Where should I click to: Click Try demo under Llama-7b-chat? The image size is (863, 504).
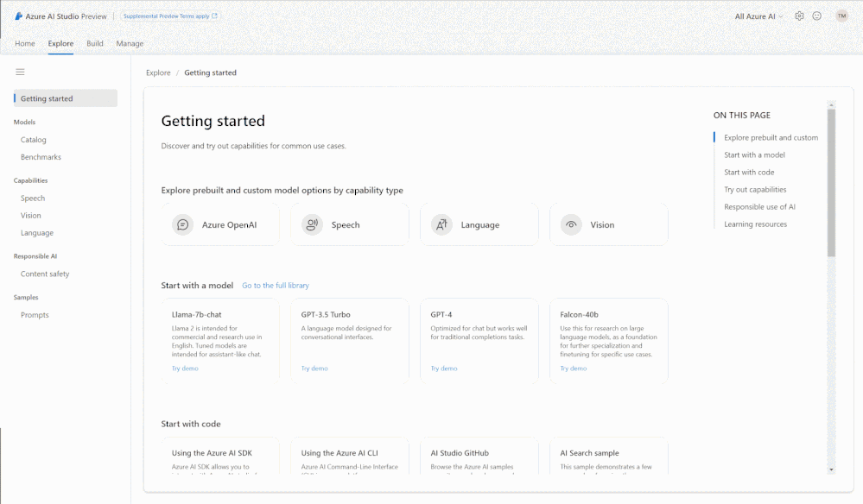[x=185, y=369]
